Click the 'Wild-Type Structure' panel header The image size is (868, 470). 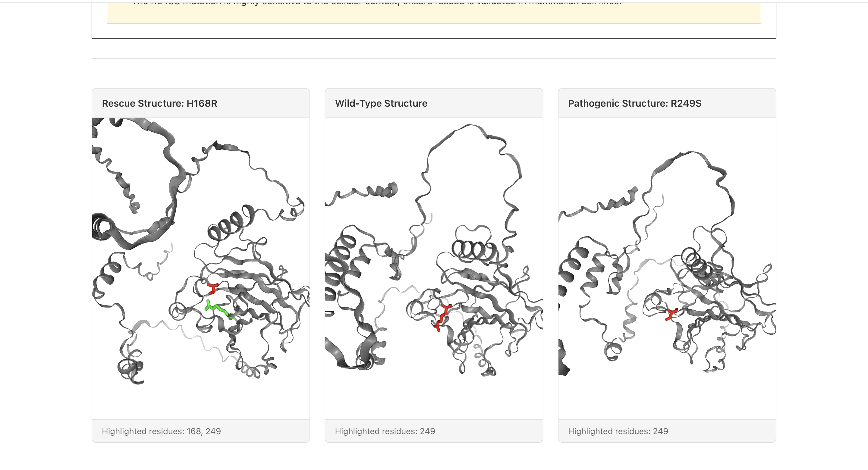pyautogui.click(x=381, y=103)
